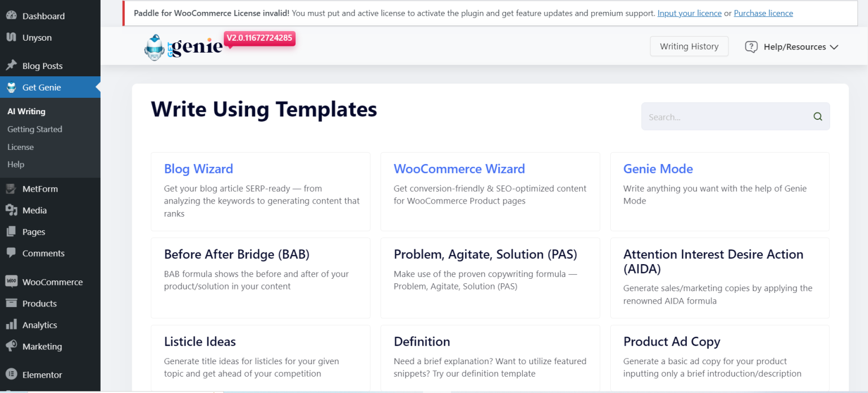The width and height of the screenshot is (868, 393).
Task: Expand the Help/Resources dropdown
Action: tap(791, 47)
